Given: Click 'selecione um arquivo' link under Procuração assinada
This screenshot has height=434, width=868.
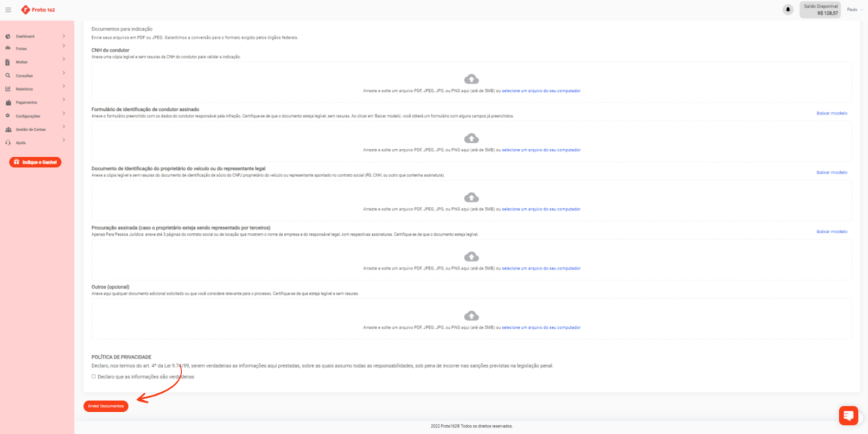Looking at the screenshot, I should pyautogui.click(x=541, y=269).
